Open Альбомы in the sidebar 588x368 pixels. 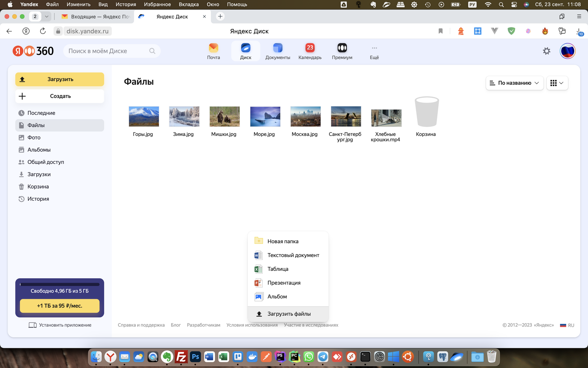[x=60, y=150]
